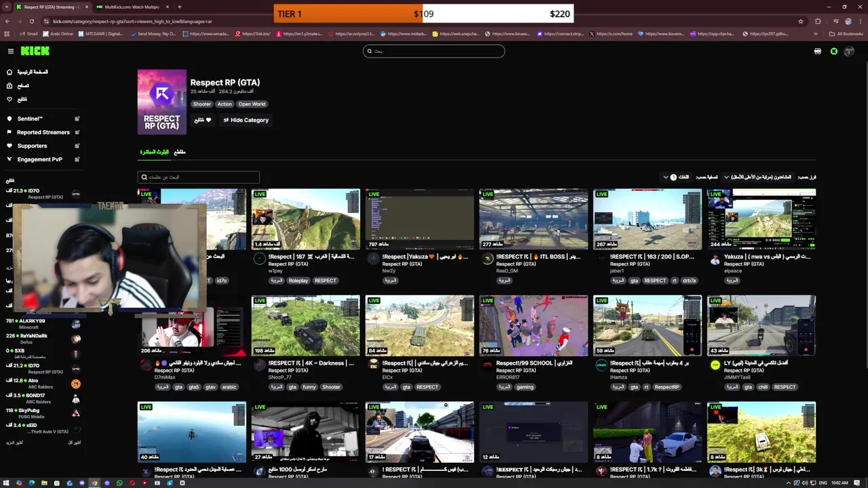Switch to the Live streams tab
The image size is (868, 488).
[x=154, y=152]
